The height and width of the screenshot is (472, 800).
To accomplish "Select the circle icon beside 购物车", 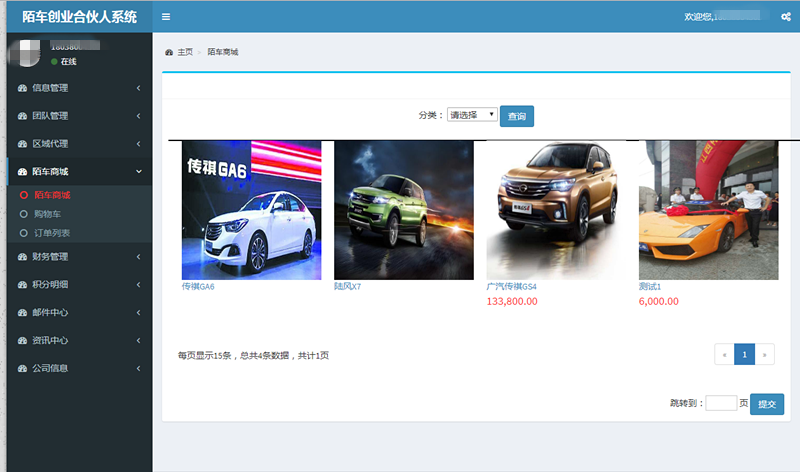I will point(23,214).
